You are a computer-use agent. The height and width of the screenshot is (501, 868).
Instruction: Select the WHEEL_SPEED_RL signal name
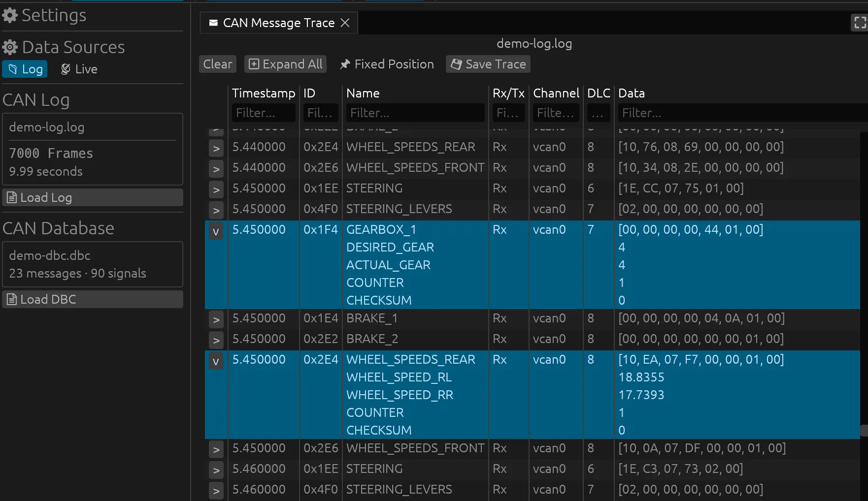(x=399, y=377)
